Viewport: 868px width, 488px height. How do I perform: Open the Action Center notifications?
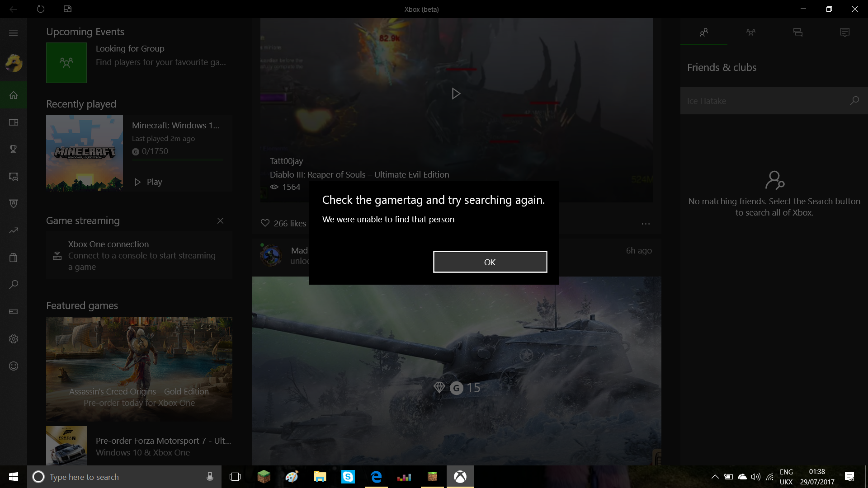pos(849,477)
